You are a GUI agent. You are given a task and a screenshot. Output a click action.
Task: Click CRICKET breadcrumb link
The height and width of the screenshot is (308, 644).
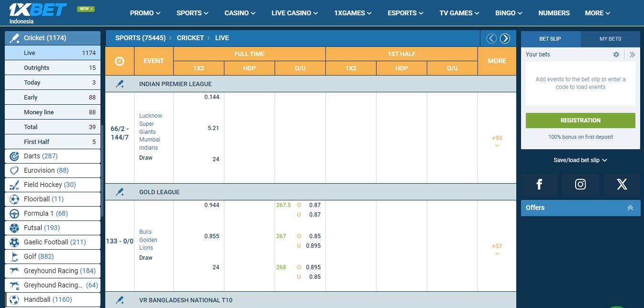coord(190,38)
